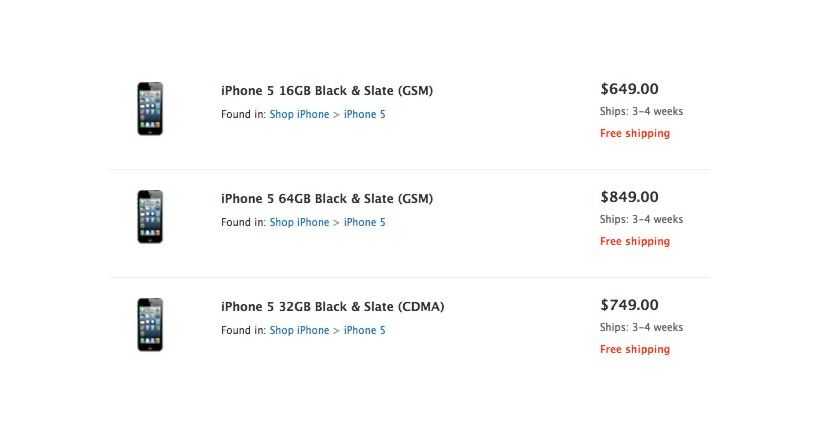
Task: Go to iPhone 5 breadcrumb under the 64GB listing
Action: tap(365, 222)
